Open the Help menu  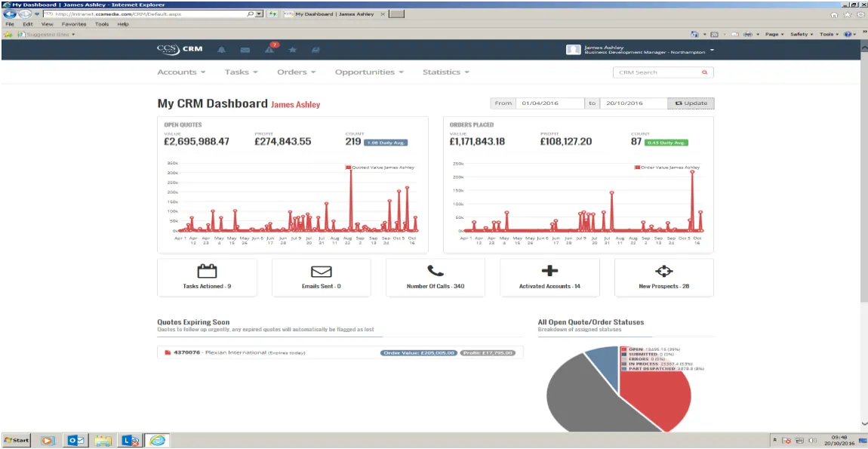(x=123, y=24)
